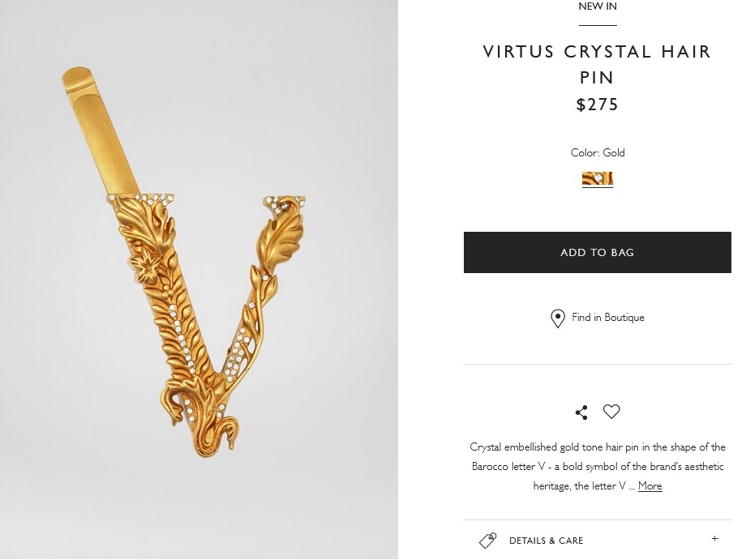Click the Color: Gold label
The image size is (746, 560).
(598, 152)
